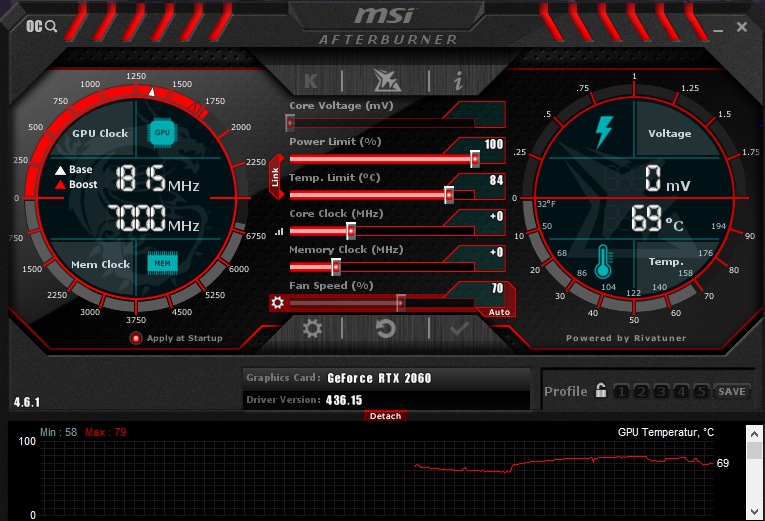This screenshot has width=765, height=521.
Task: Select profile slot 5
Action: [702, 392]
